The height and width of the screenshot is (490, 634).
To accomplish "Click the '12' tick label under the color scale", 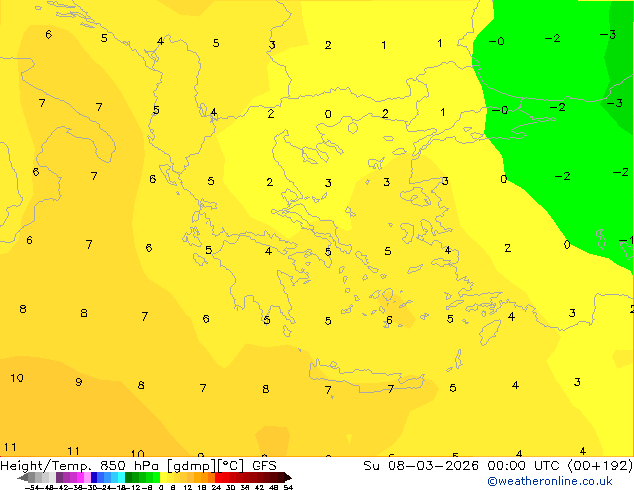I will coord(188,488).
